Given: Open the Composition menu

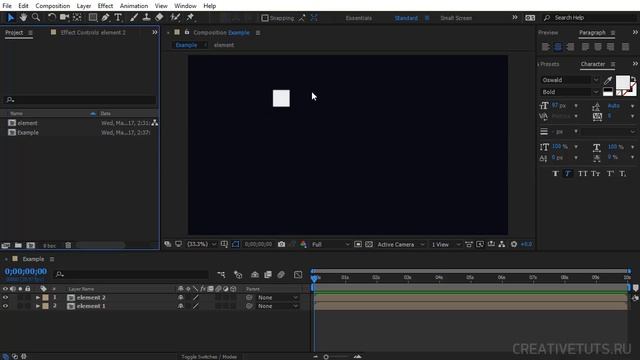Looking at the screenshot, I should coord(53,6).
